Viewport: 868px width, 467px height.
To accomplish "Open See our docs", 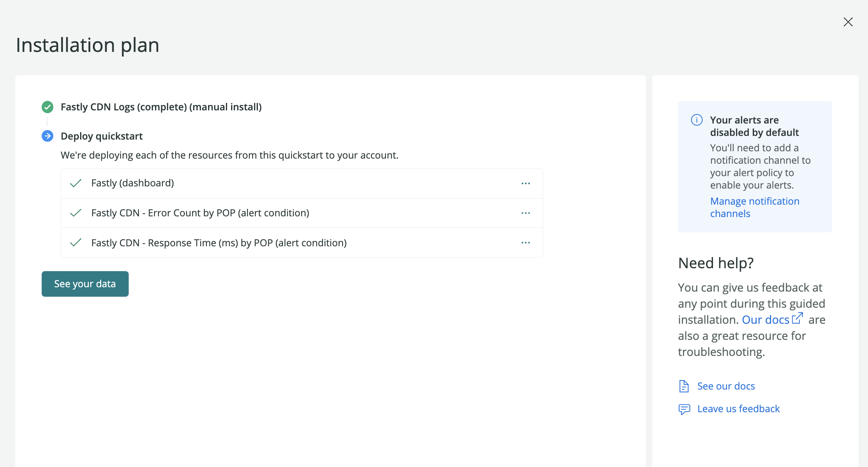I will pos(726,386).
